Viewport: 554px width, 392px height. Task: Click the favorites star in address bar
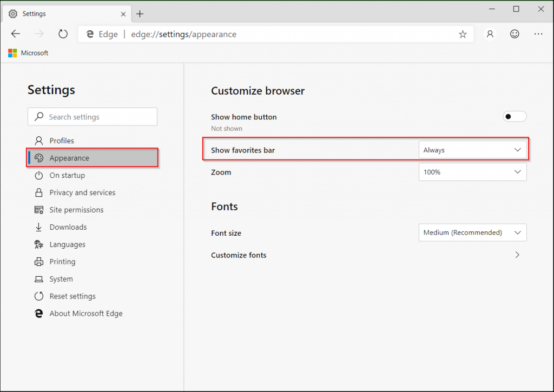[463, 34]
